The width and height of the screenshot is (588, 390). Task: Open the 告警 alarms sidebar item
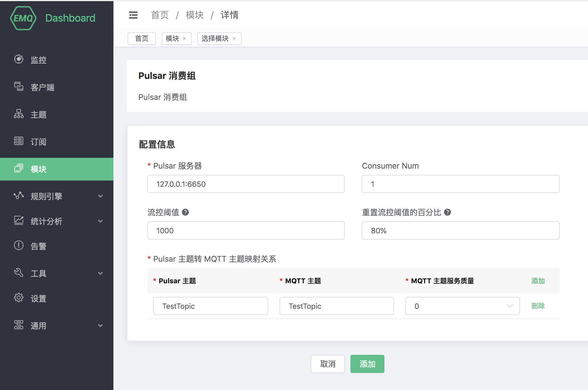point(38,246)
